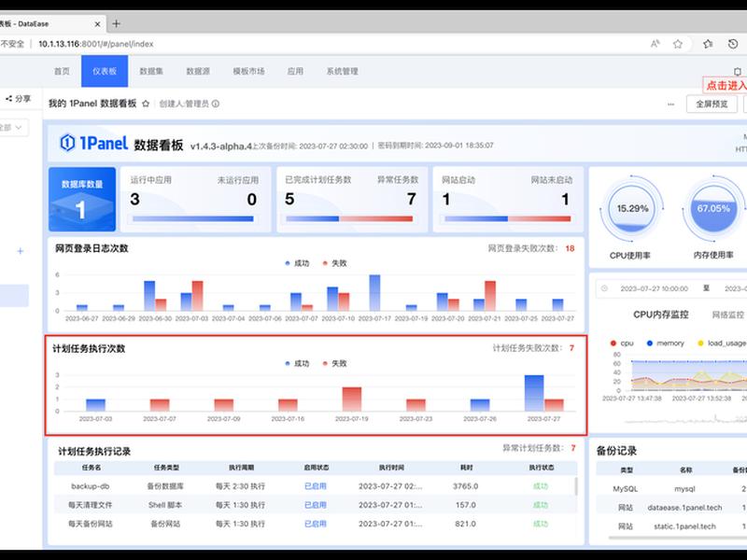Open the 数据源 tab
The width and height of the screenshot is (747, 560).
[x=198, y=71]
